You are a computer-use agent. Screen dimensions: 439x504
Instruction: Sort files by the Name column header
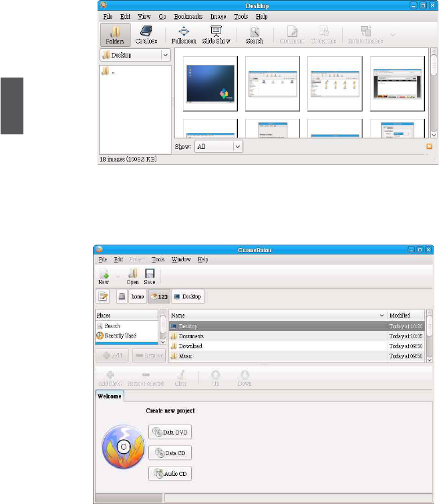click(278, 316)
